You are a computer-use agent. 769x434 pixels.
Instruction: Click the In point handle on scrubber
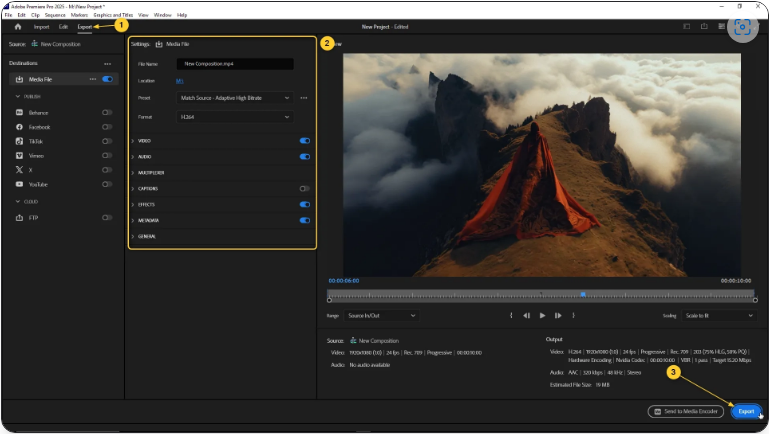click(330, 300)
